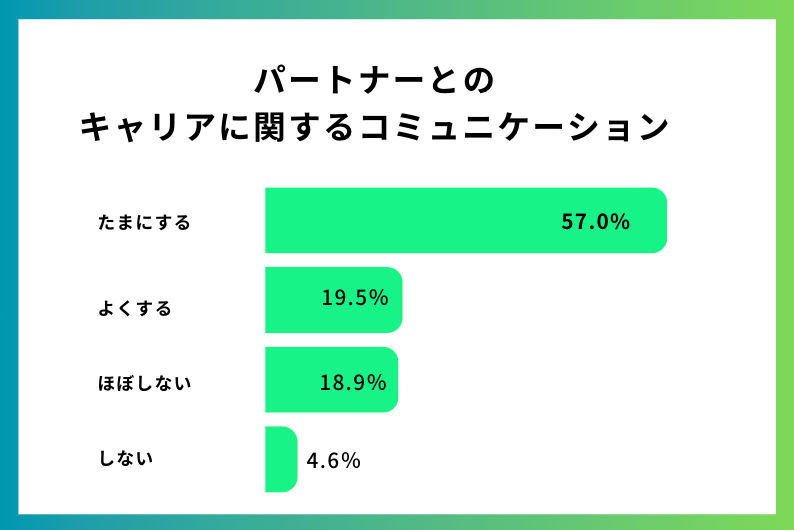Click the 19.5% value label

pyautogui.click(x=354, y=298)
